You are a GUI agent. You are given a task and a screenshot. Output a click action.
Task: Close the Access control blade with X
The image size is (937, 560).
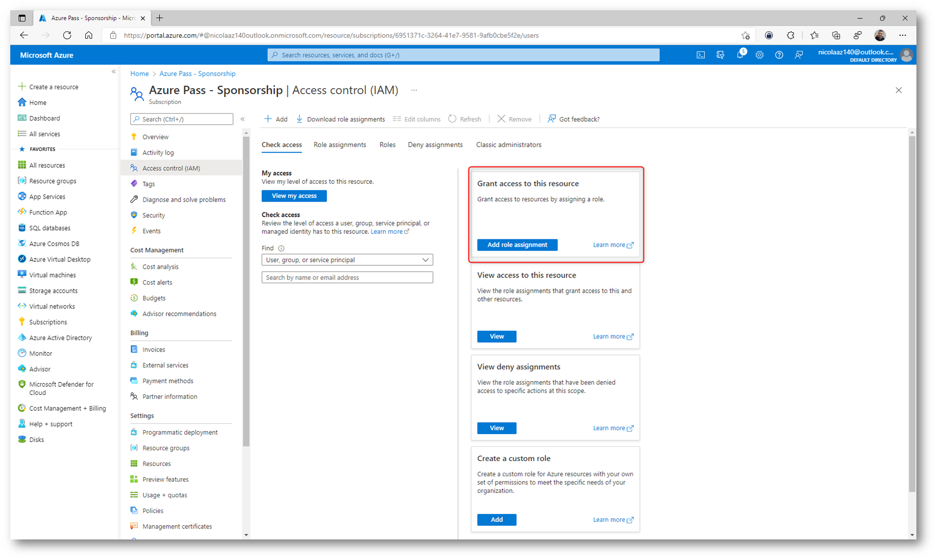(899, 90)
